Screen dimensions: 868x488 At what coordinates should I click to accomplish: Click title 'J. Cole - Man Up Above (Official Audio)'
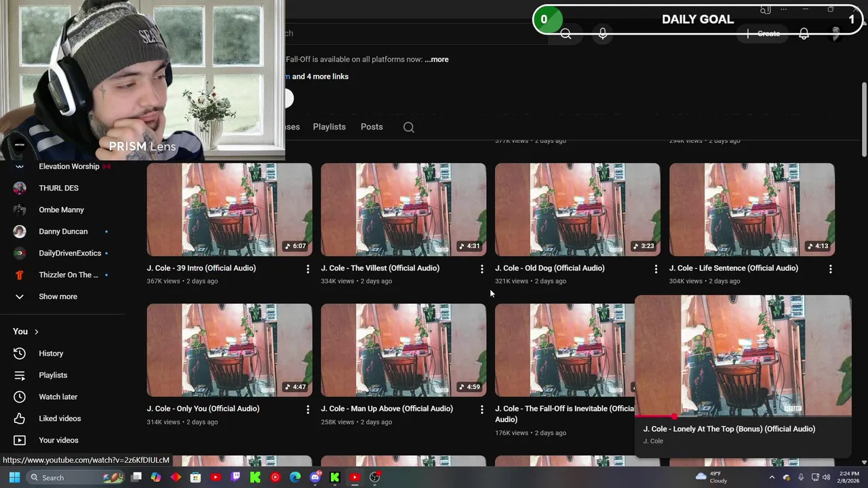tap(387, 409)
